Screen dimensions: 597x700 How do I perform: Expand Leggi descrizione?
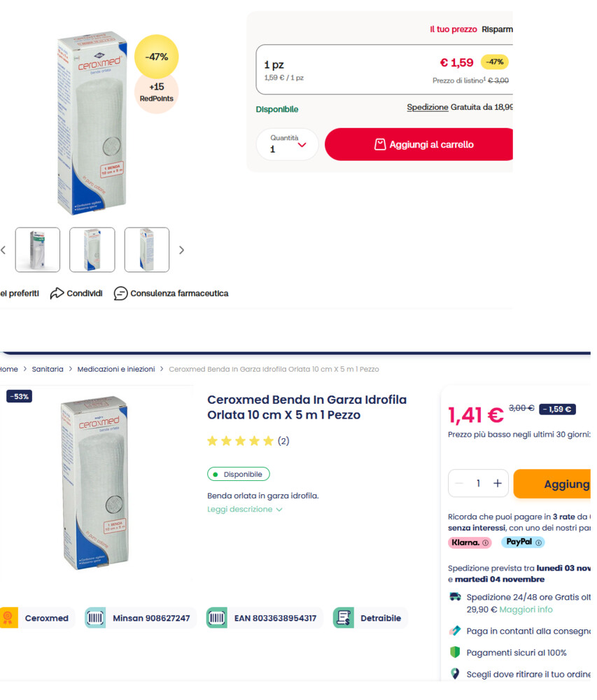click(x=245, y=510)
